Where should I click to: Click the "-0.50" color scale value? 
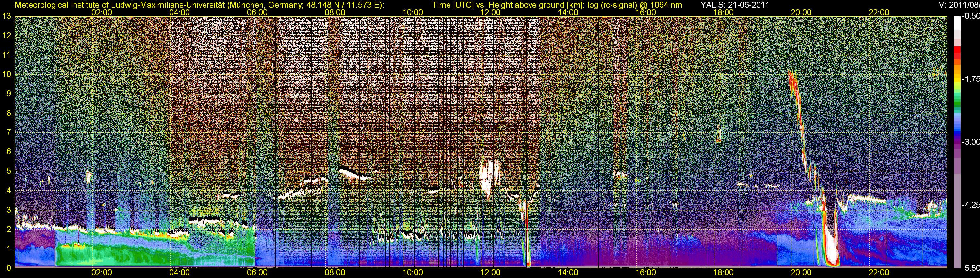point(971,16)
